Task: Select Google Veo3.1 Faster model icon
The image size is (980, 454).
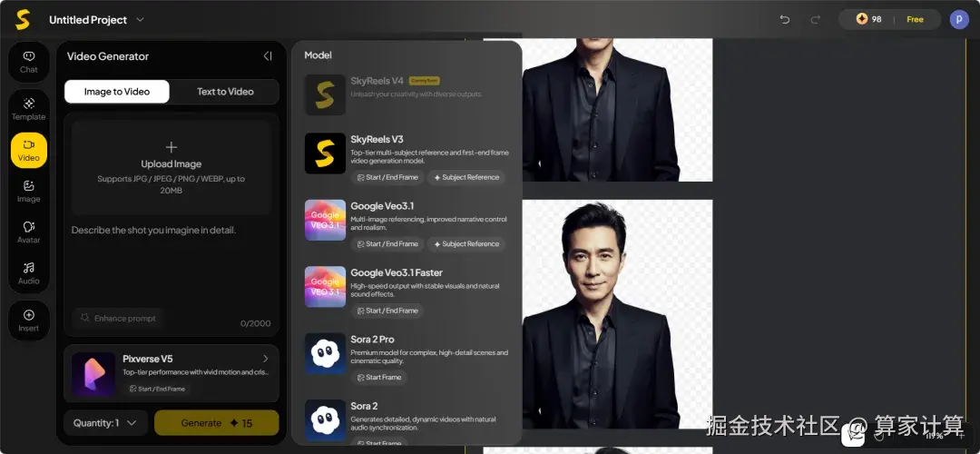Action: [325, 286]
